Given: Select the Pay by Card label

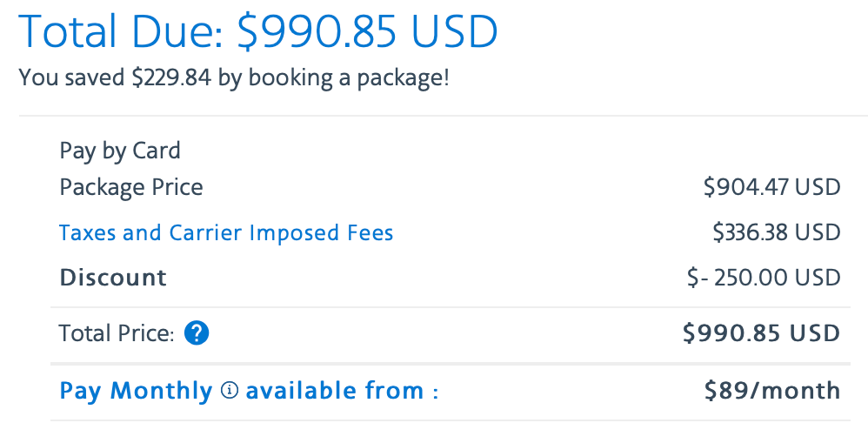Looking at the screenshot, I should pos(119,151).
